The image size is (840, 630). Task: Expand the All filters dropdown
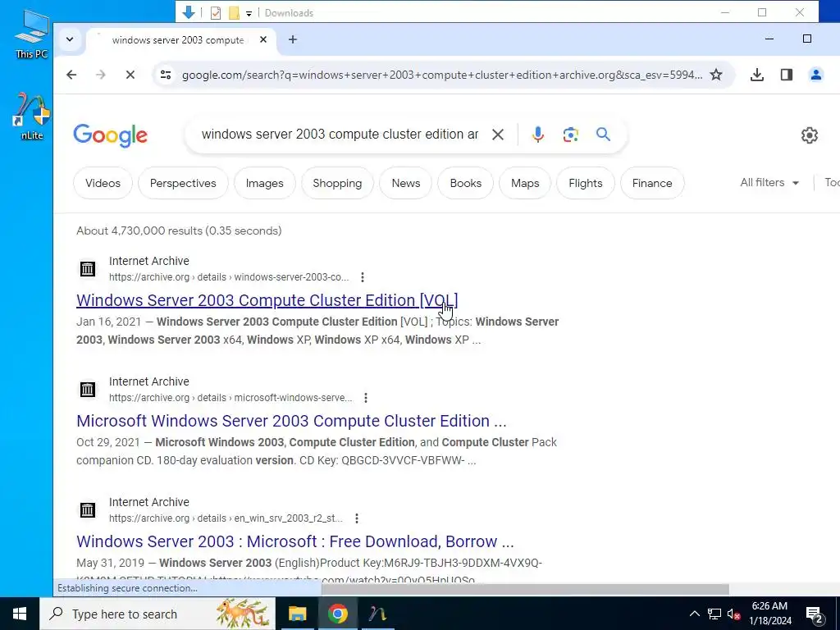coord(769,183)
